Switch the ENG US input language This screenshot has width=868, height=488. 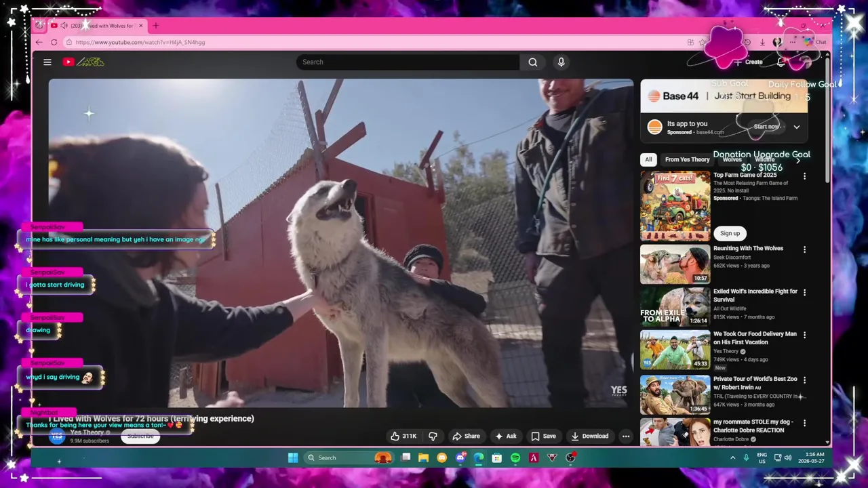tap(762, 457)
